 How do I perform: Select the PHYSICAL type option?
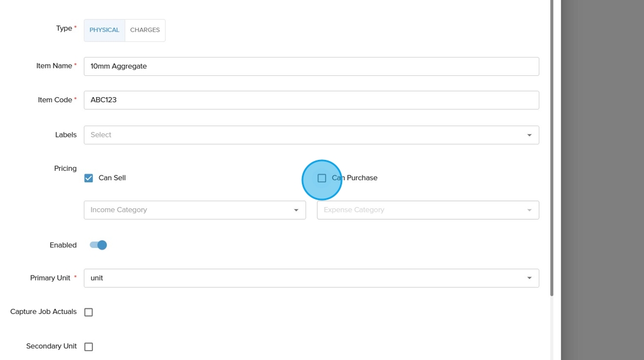click(105, 30)
